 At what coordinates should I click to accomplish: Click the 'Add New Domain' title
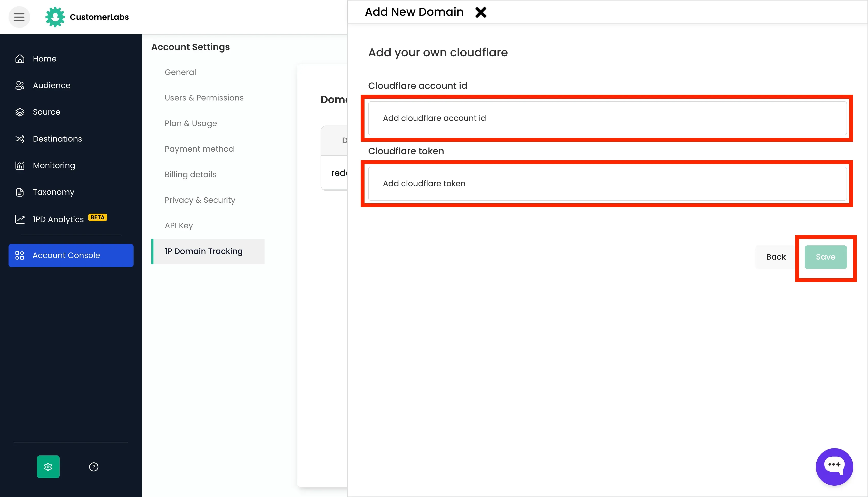click(x=414, y=12)
